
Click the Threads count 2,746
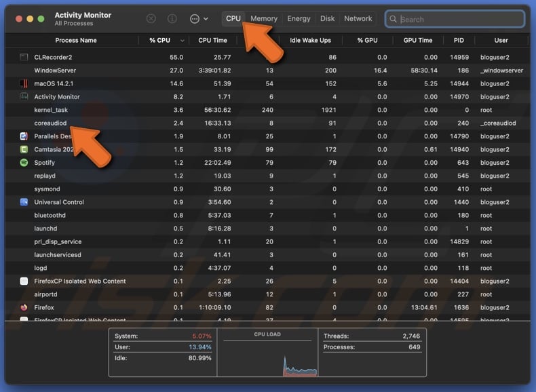[411, 336]
